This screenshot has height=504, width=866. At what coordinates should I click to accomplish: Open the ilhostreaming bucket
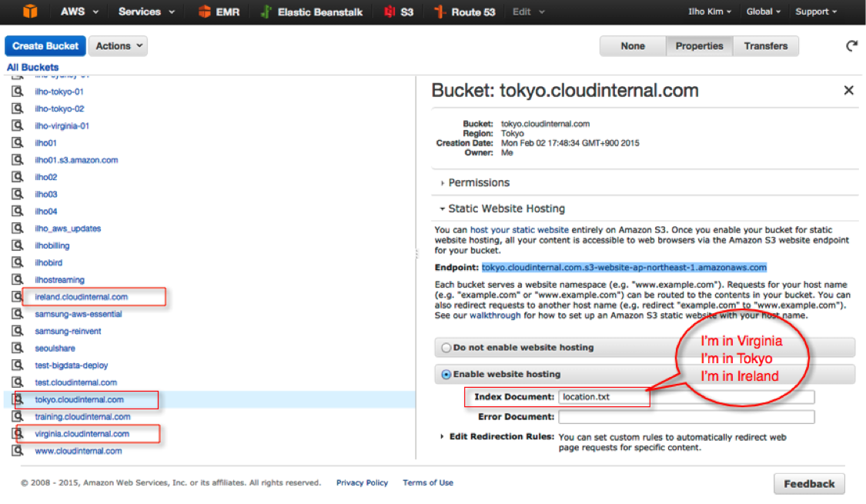tap(59, 279)
